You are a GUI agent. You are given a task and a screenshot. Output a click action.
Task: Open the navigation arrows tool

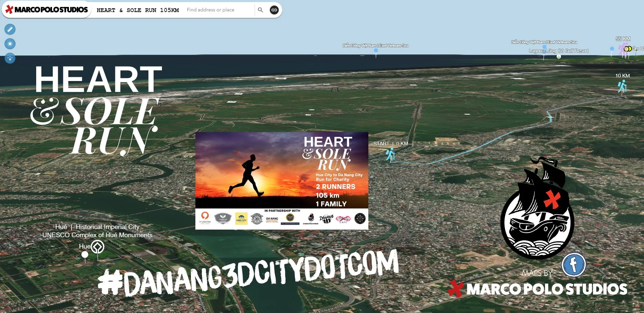tap(10, 58)
